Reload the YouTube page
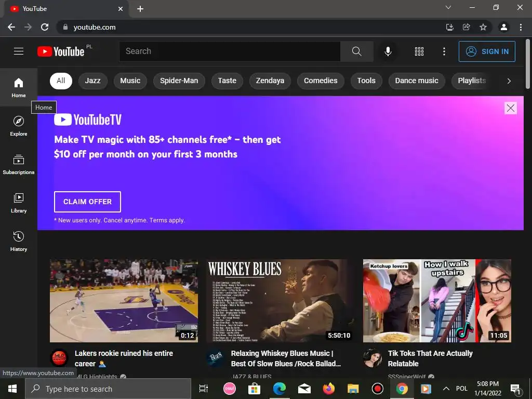532x399 pixels. tap(45, 27)
